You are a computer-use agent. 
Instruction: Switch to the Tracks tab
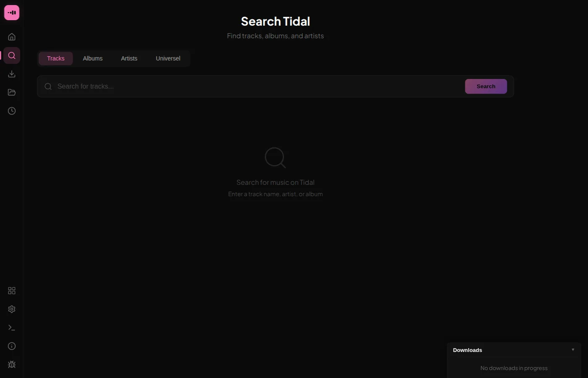(x=56, y=58)
